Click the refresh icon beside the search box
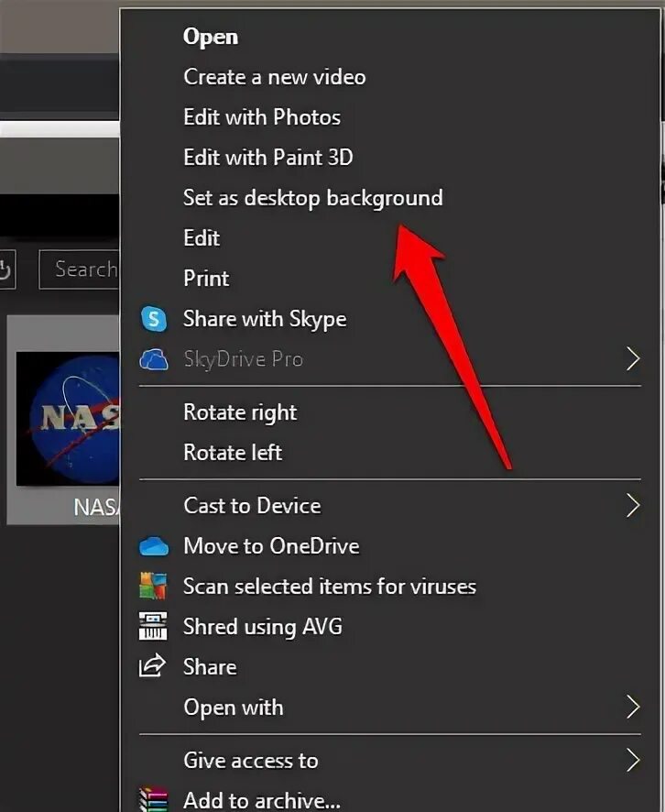665x812 pixels. point(5,270)
